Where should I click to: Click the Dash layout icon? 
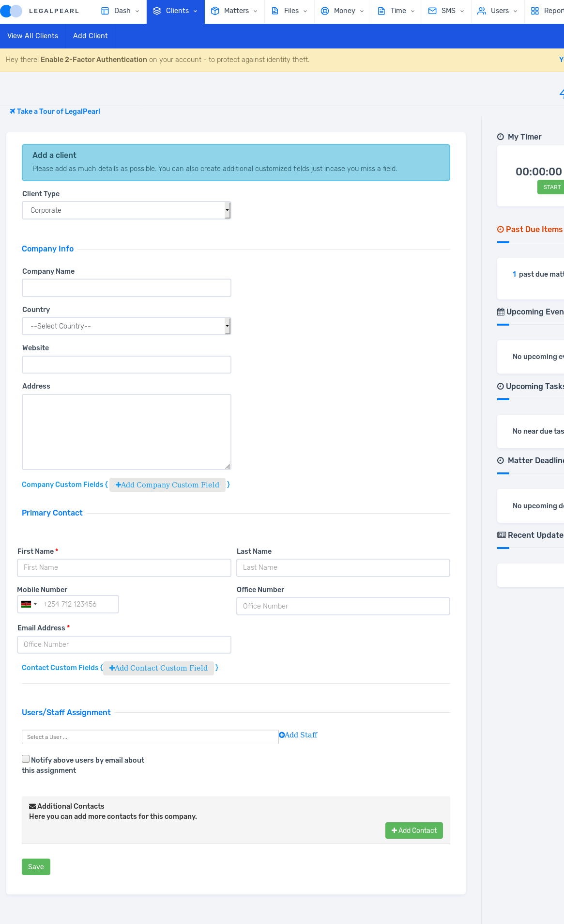tap(105, 11)
